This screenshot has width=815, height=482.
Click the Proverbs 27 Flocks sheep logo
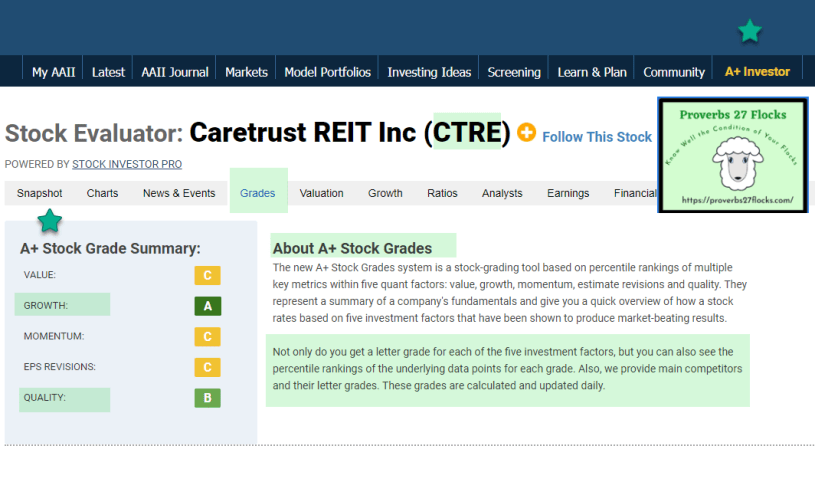(733, 155)
